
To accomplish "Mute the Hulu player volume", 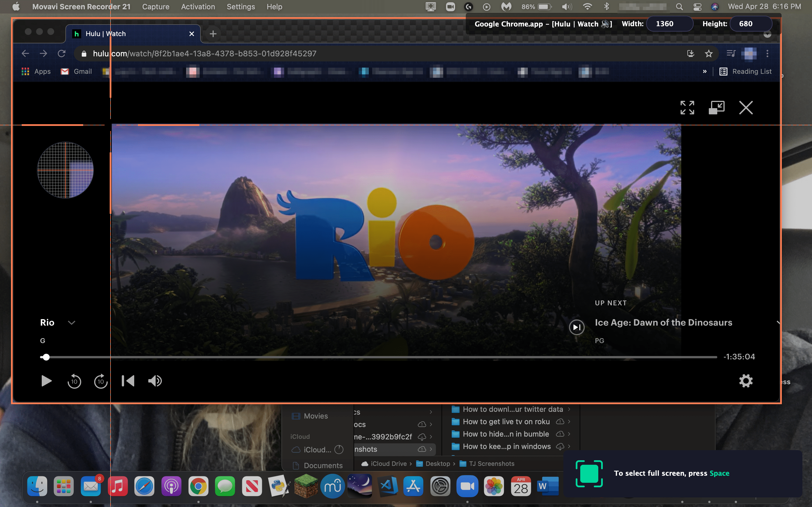I will [x=155, y=381].
